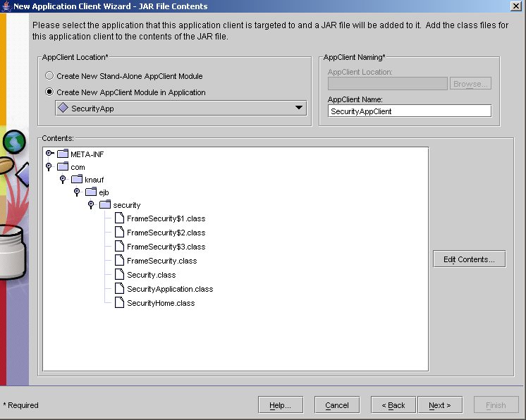The height and width of the screenshot is (420, 526).
Task: Click the FrameSecurity$2.class file icon
Action: [119, 232]
